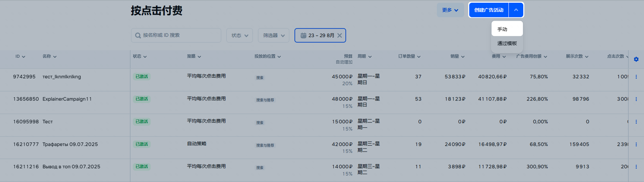The image size is (644, 182).
Task: Choose 通过模板 in the create menu
Action: click(507, 43)
